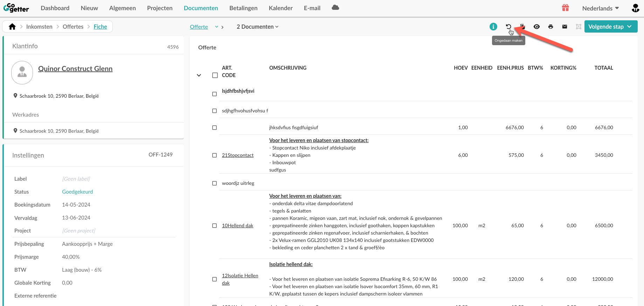Click the 21Stopcontact total 3450,00

coord(604,155)
